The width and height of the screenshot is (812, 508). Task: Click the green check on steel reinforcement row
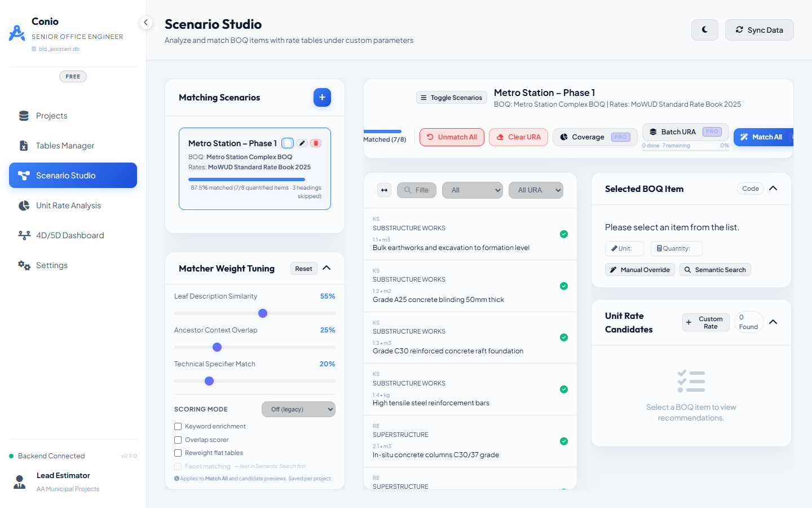pos(564,389)
